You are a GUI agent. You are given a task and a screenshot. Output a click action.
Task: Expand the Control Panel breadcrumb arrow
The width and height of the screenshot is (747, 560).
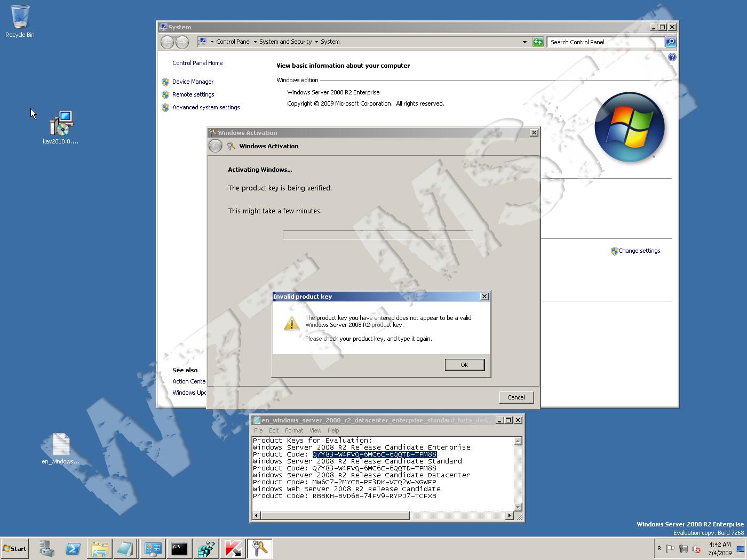255,42
